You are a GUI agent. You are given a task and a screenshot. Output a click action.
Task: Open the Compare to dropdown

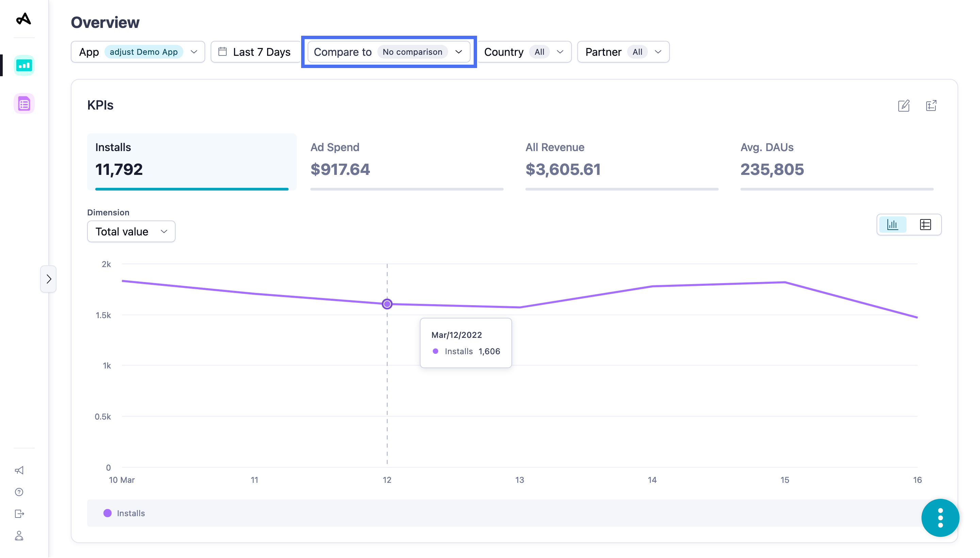pos(389,52)
